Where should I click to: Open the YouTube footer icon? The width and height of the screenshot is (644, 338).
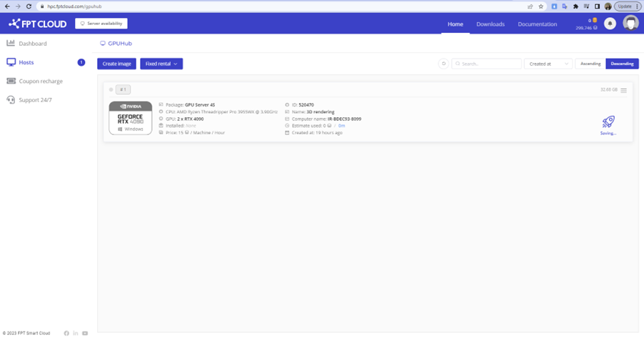tap(85, 333)
